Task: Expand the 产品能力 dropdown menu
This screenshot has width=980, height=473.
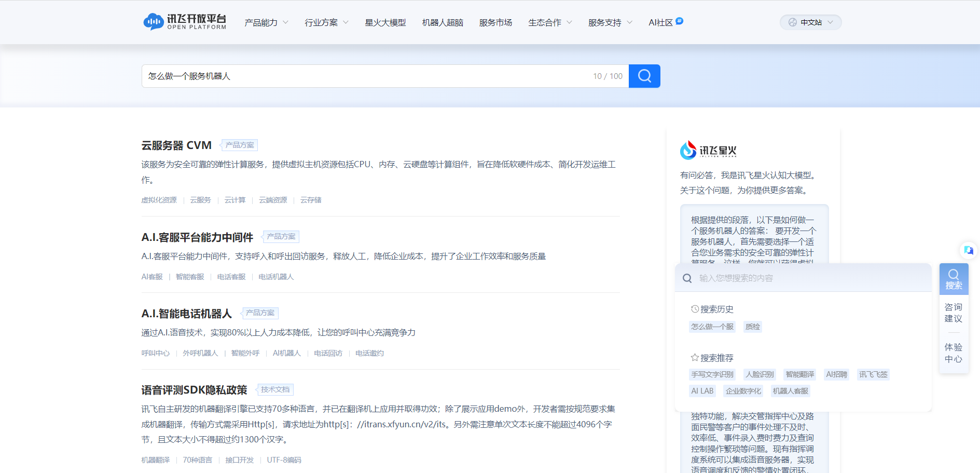Action: 267,22
